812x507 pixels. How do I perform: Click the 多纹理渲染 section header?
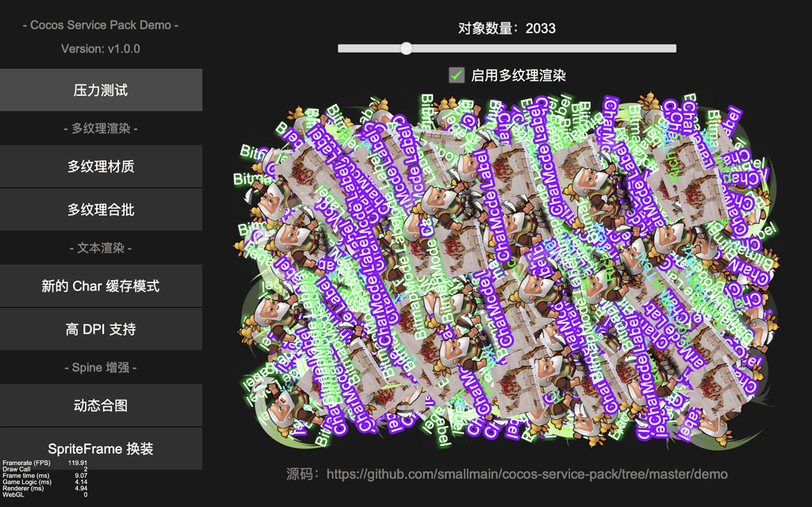point(101,128)
